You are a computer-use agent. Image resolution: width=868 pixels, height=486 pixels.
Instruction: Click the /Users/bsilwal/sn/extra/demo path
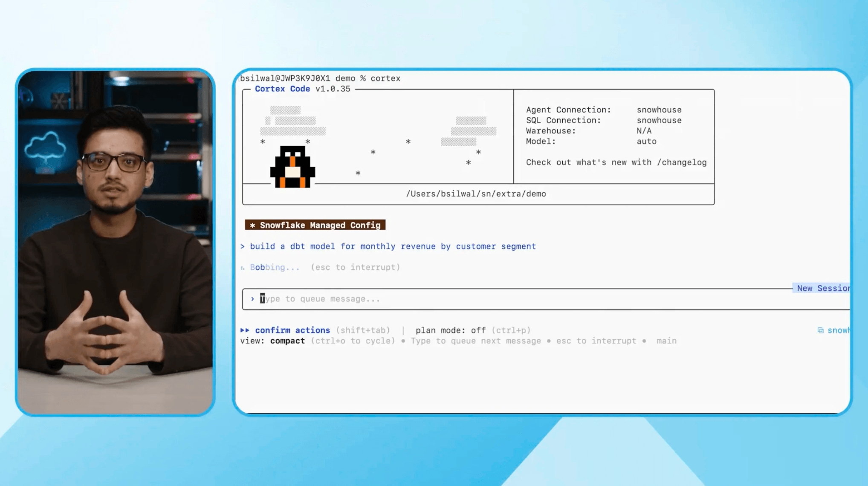coord(476,194)
